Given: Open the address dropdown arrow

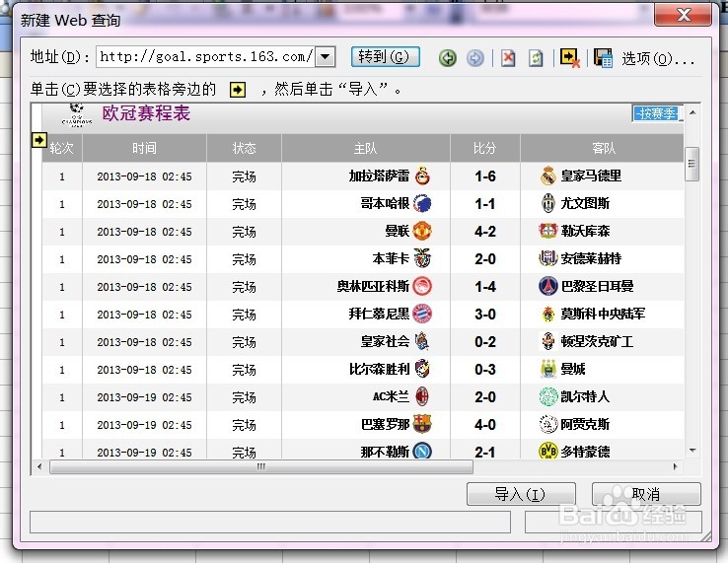Looking at the screenshot, I should click(x=326, y=57).
